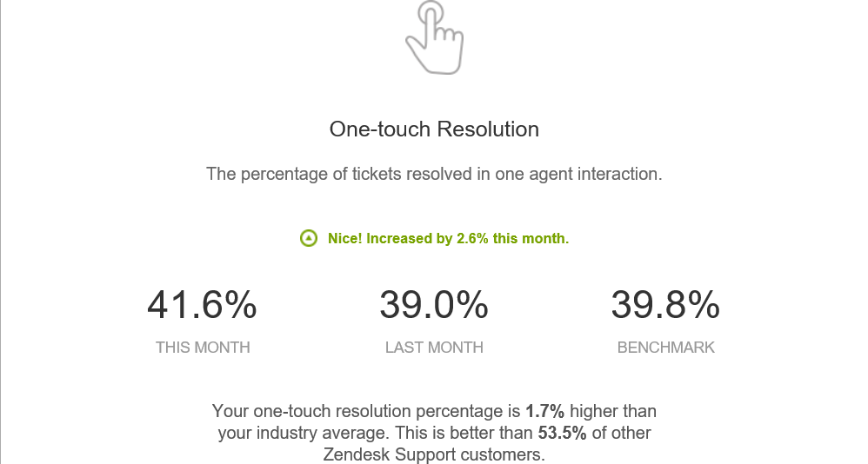The image size is (868, 464).
Task: Click the 'Nice! Increased by 2.6%' message
Action: point(448,238)
